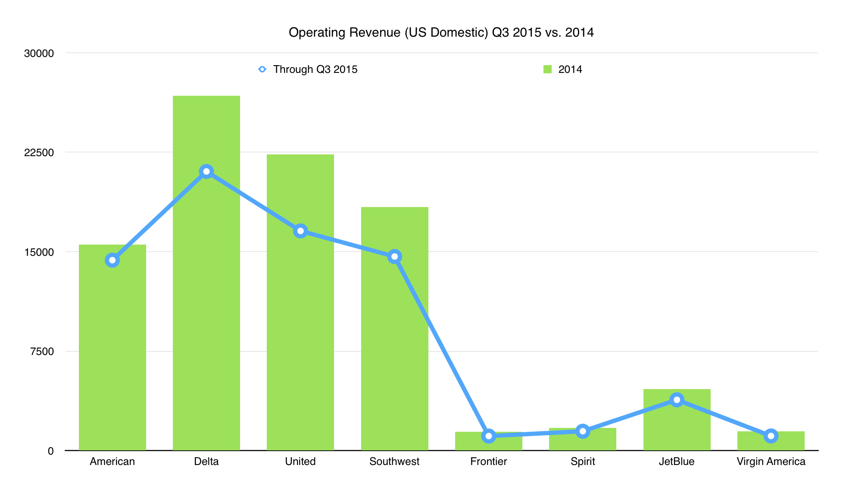Select the Southwest green bar
The image size is (868, 490).
click(x=395, y=329)
